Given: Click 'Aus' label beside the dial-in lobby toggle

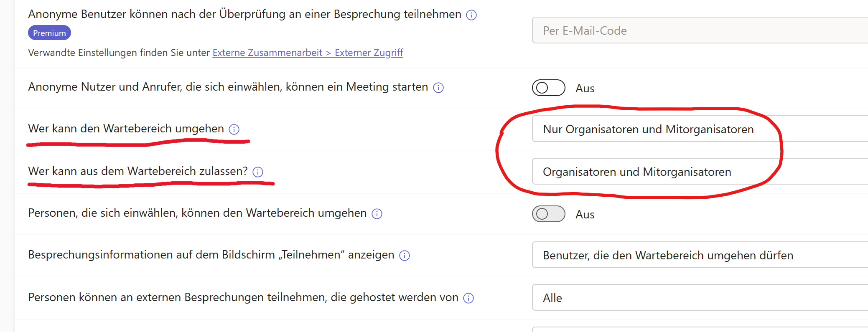Looking at the screenshot, I should 585,215.
